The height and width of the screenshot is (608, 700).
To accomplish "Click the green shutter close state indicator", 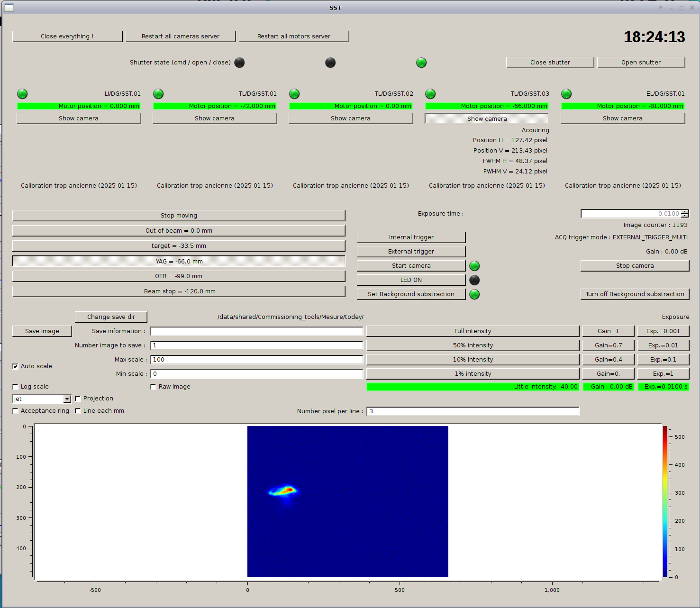I will click(421, 63).
